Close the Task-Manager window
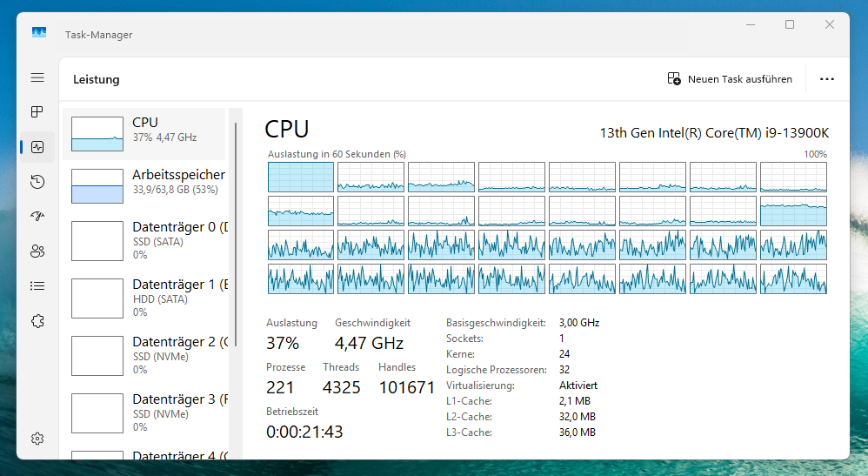Screen dimensions: 868x476 click(829, 24)
